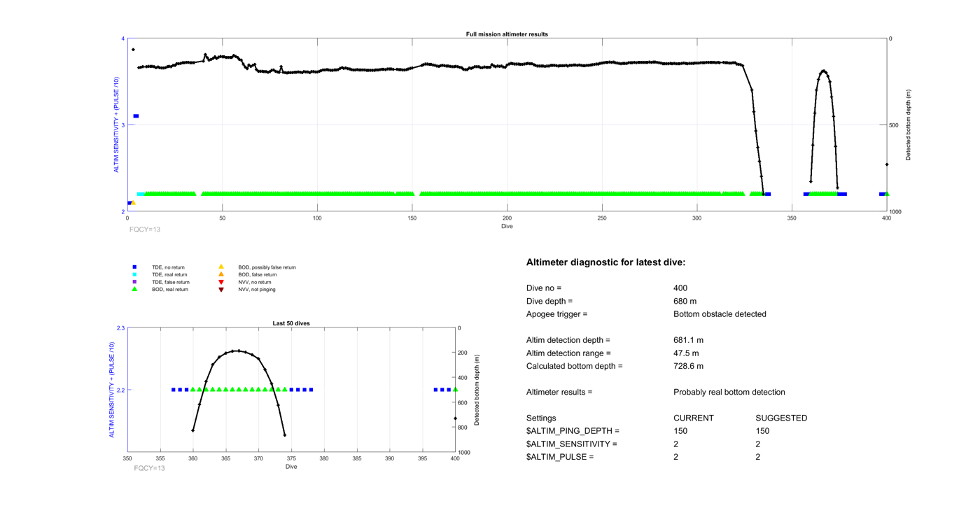Click the x-axis tick 250 in the top plot
Screen dimensions: 980x508
point(602,218)
